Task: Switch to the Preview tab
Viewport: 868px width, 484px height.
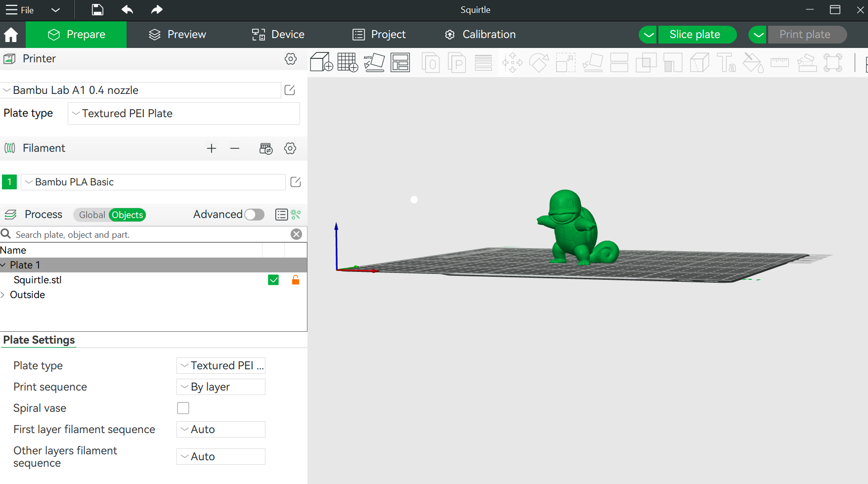Action: pos(177,35)
